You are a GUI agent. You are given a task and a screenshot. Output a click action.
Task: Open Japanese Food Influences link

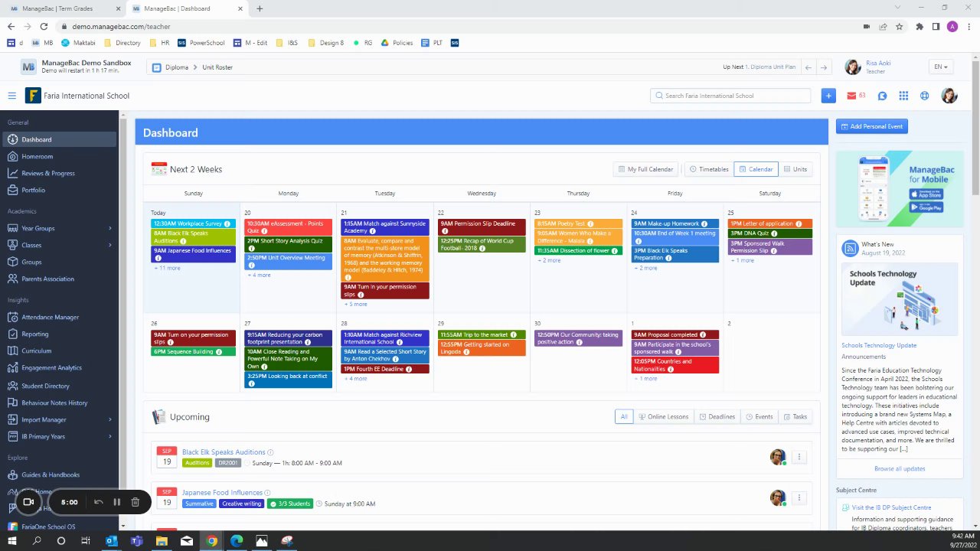222,493
